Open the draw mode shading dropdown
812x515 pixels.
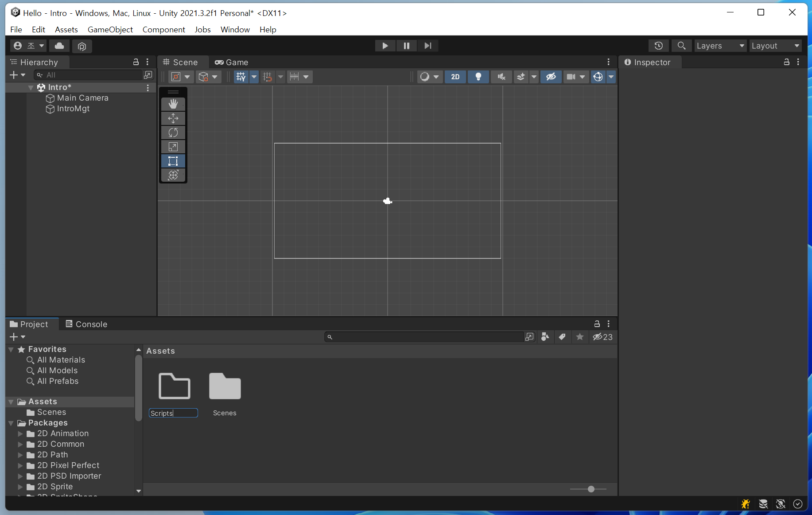tap(429, 77)
